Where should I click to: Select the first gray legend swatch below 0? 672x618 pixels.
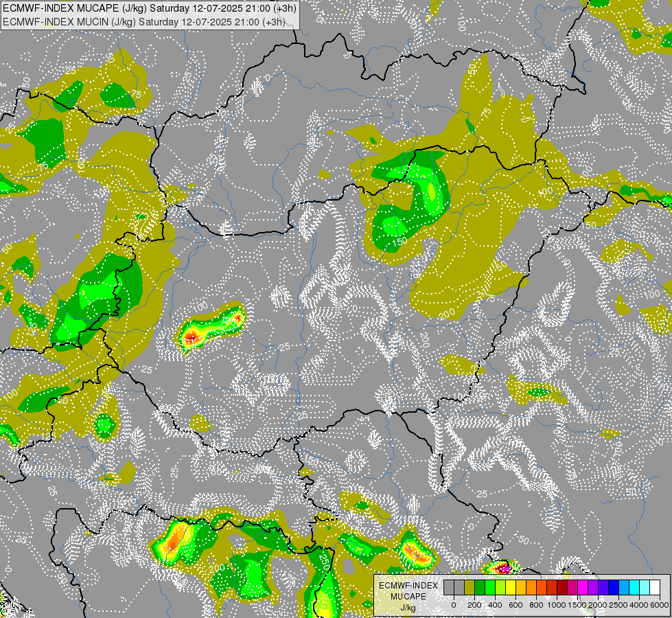449,588
